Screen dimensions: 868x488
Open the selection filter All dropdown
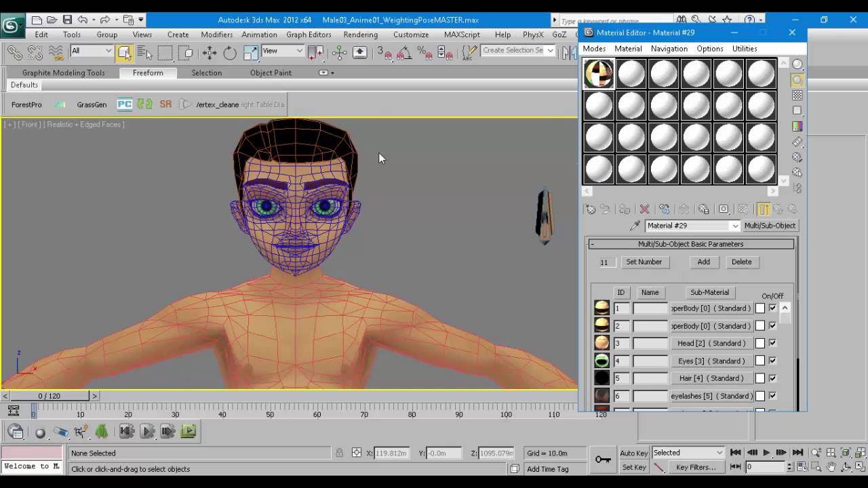91,51
